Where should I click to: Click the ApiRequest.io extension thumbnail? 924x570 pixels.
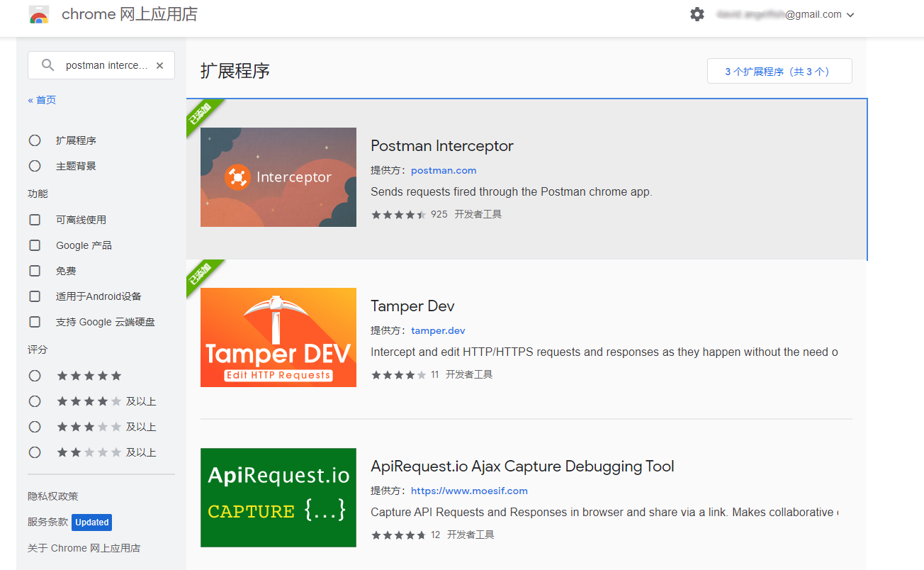pos(278,498)
